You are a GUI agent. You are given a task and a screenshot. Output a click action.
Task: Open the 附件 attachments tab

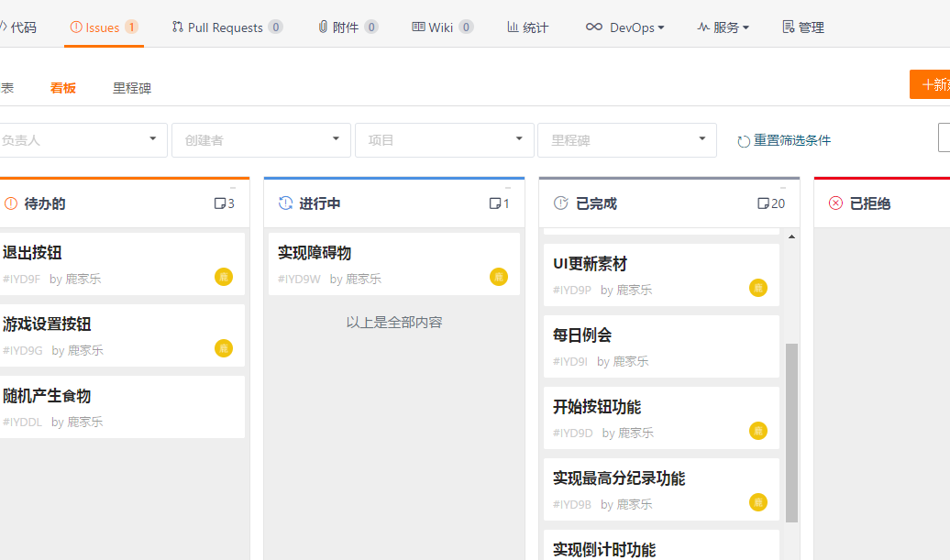(x=348, y=27)
